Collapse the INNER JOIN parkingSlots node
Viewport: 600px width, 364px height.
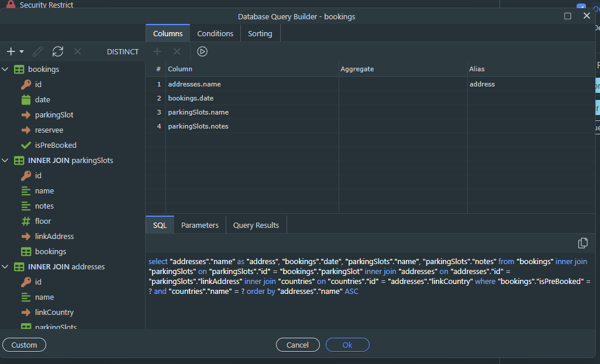(5, 161)
